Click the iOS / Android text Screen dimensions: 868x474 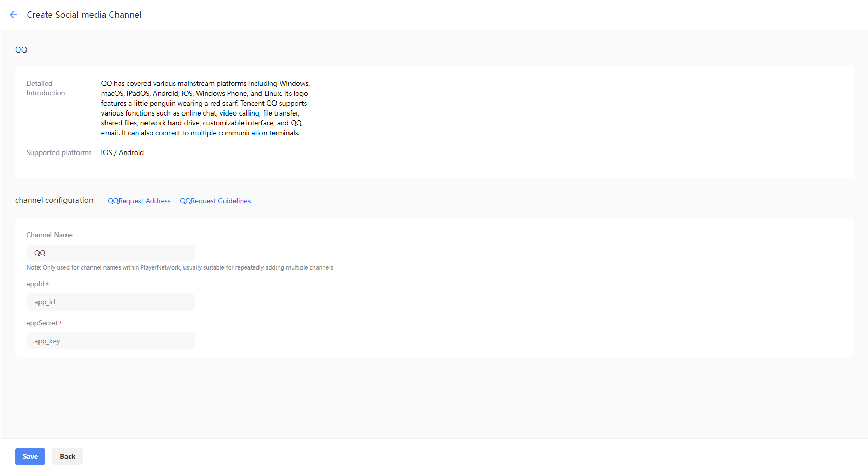tap(122, 152)
